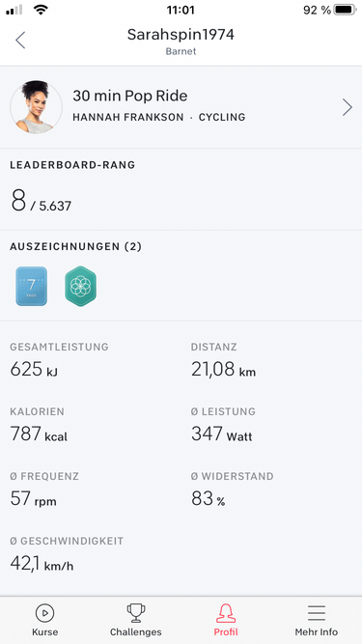Tap the Ø Geschwindigkeit 42,1 km/h stat
The width and height of the screenshot is (362, 644).
tap(67, 554)
